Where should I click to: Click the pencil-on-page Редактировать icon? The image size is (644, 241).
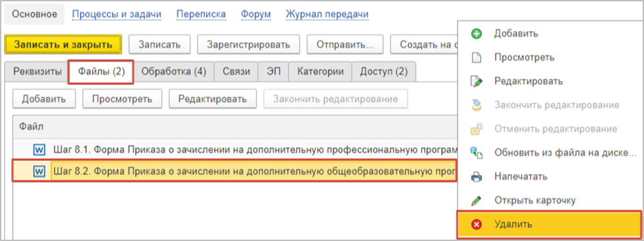[476, 81]
